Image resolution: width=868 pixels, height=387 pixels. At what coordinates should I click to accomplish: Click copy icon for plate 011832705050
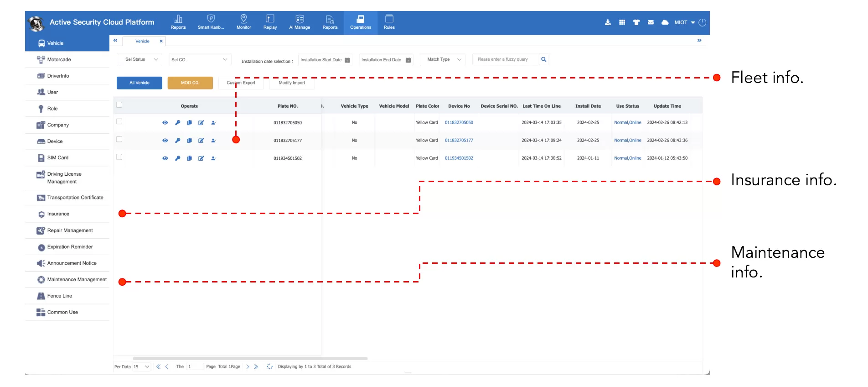point(189,123)
